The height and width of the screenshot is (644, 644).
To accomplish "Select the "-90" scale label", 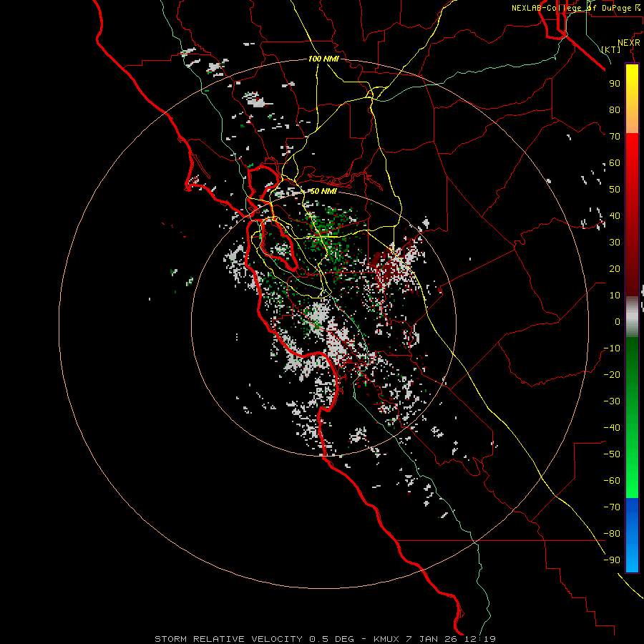I will coord(612,560).
